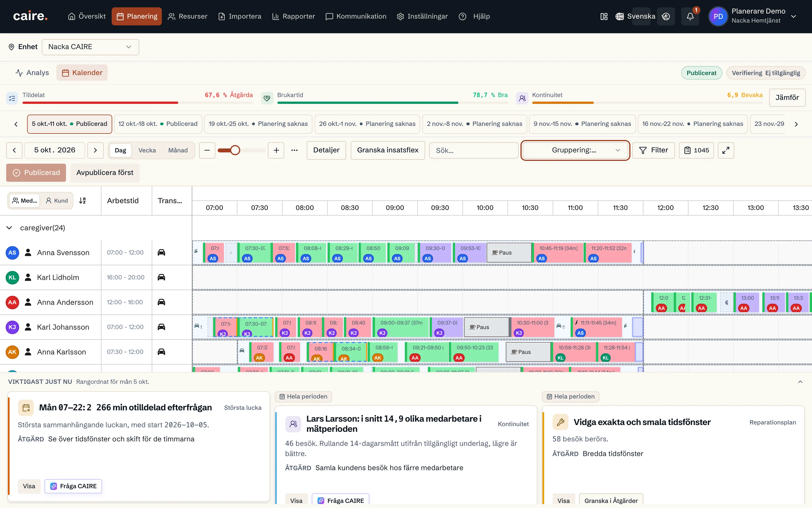Open the notifications bell
The width and height of the screenshot is (812, 508).
690,16
